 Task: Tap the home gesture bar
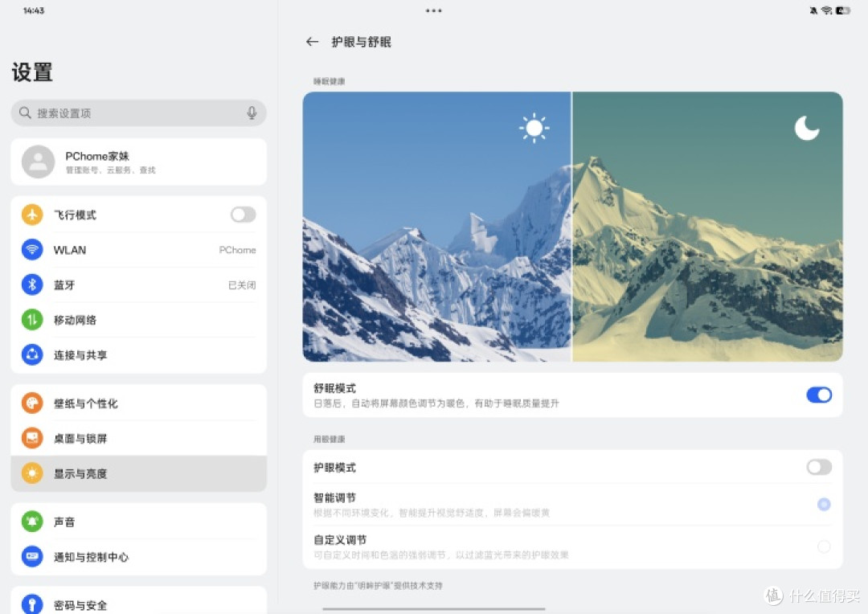[433, 608]
